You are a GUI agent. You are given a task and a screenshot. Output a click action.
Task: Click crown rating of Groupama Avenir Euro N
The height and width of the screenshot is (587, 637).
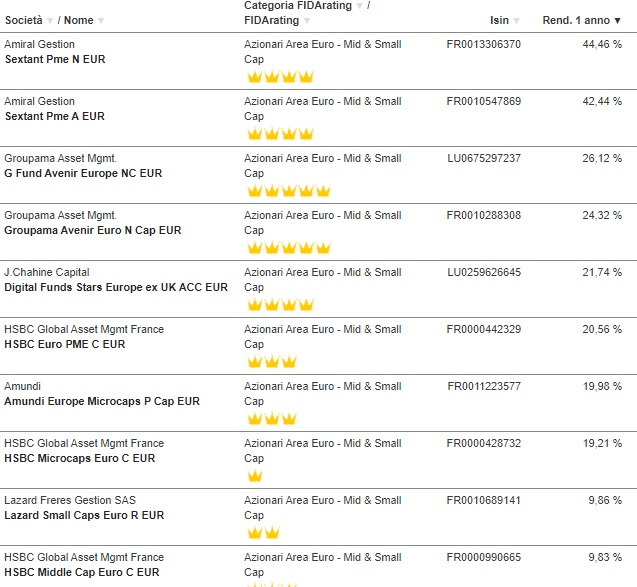pyautogui.click(x=289, y=247)
